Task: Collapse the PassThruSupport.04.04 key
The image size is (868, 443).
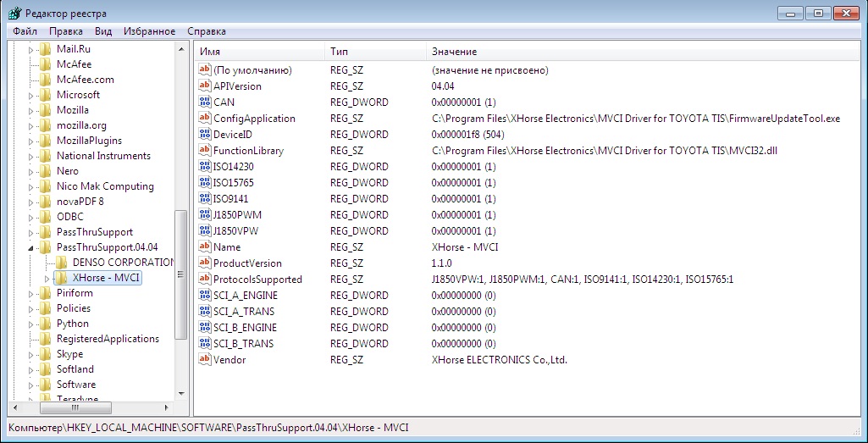Action: pos(31,247)
